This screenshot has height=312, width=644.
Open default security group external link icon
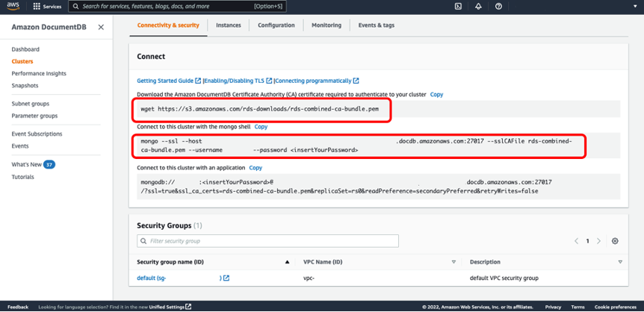point(226,278)
